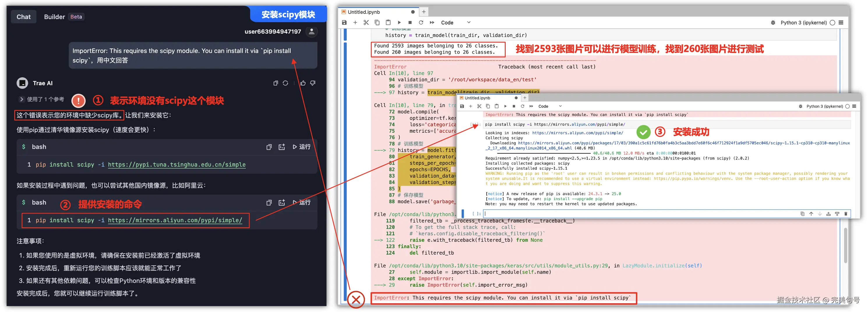Open the Code cell type dropdown in back notebook
The height and width of the screenshot is (312, 868).
pyautogui.click(x=456, y=22)
